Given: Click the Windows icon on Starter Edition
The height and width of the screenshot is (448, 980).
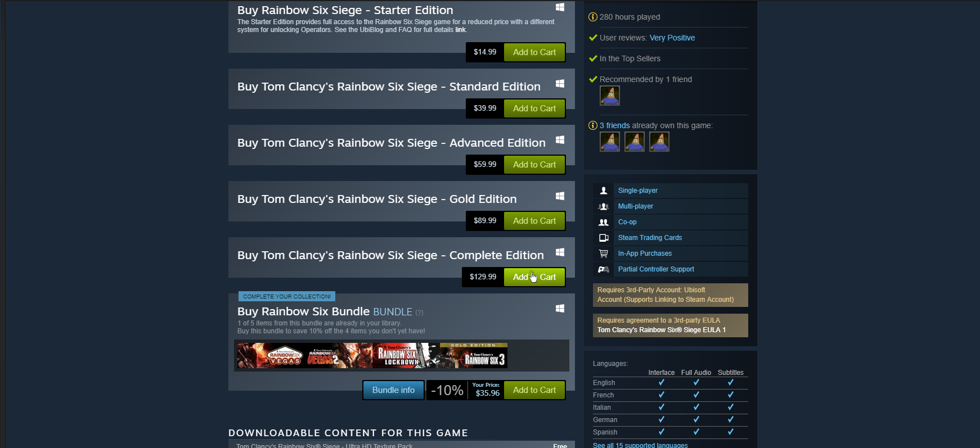Looking at the screenshot, I should point(560,7).
